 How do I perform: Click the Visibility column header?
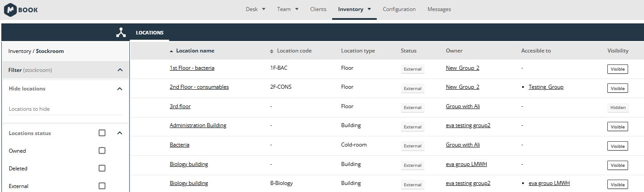pos(618,51)
